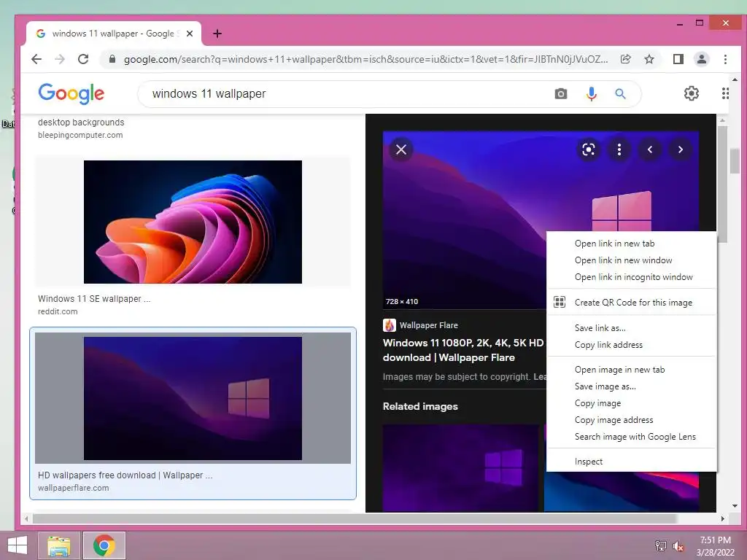Choose Open link in new window
Image resolution: width=747 pixels, height=560 pixels.
point(632,260)
